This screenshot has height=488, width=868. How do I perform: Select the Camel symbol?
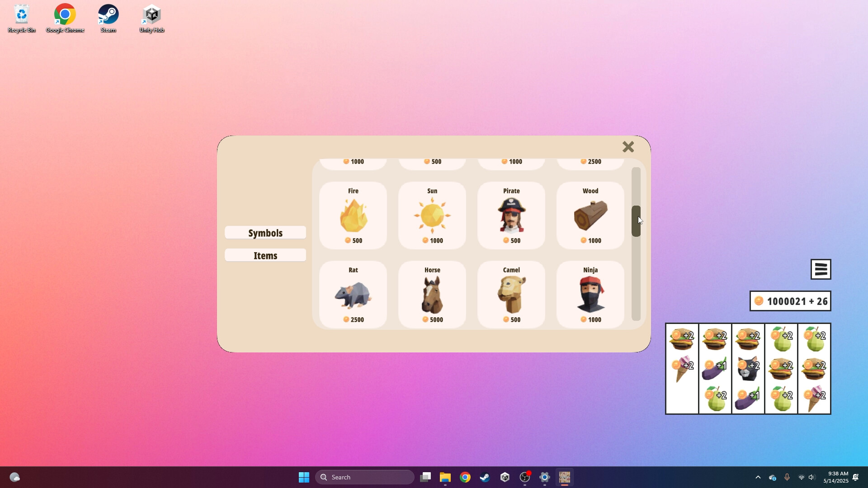tap(511, 295)
